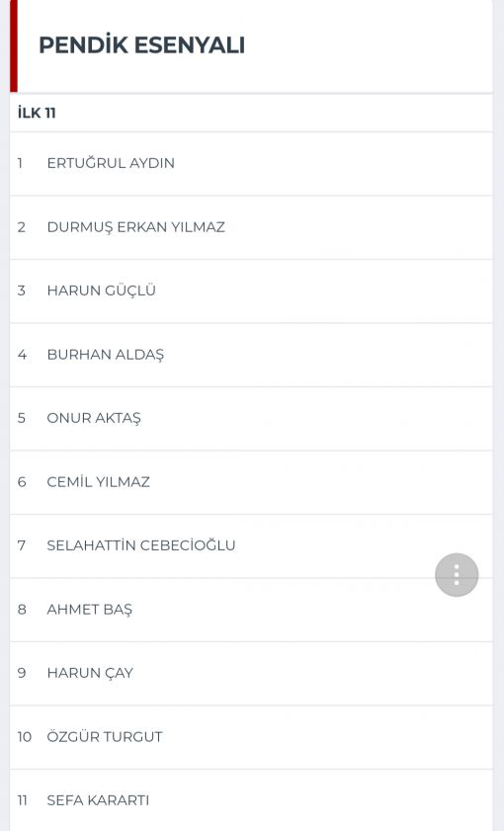Click jersey number 7 in the lineup
The image size is (504, 831).
21,545
